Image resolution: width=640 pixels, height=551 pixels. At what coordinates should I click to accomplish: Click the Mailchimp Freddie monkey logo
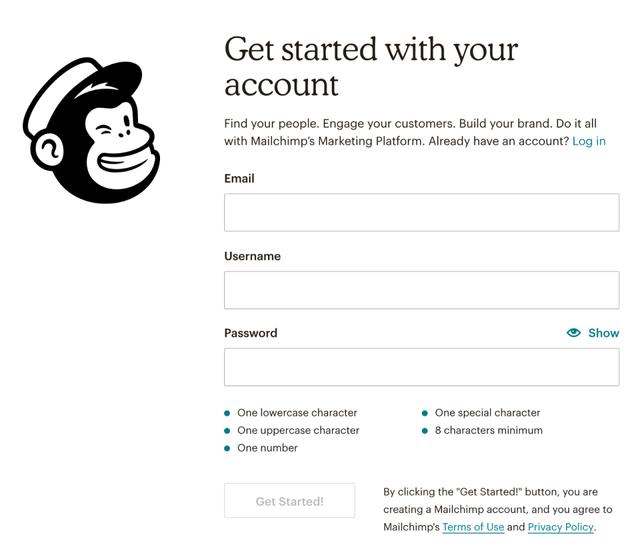coord(91,130)
